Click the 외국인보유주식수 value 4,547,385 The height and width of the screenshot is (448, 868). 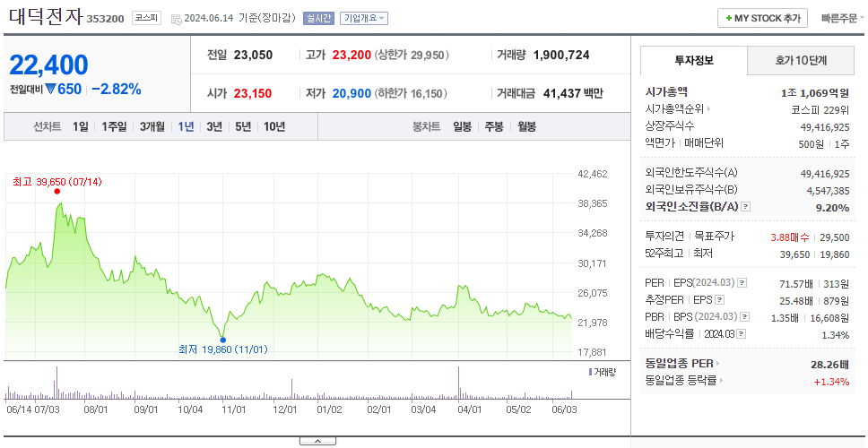(826, 191)
